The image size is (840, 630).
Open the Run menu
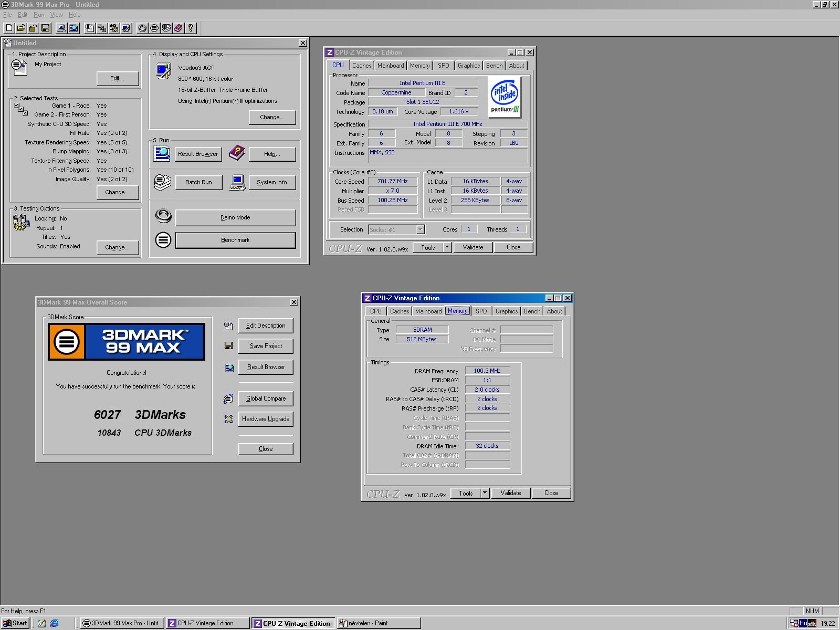point(39,15)
